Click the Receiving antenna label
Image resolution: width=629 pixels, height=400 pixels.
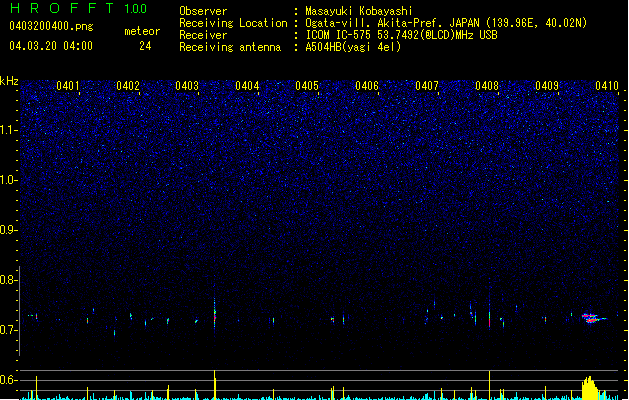tap(230, 47)
